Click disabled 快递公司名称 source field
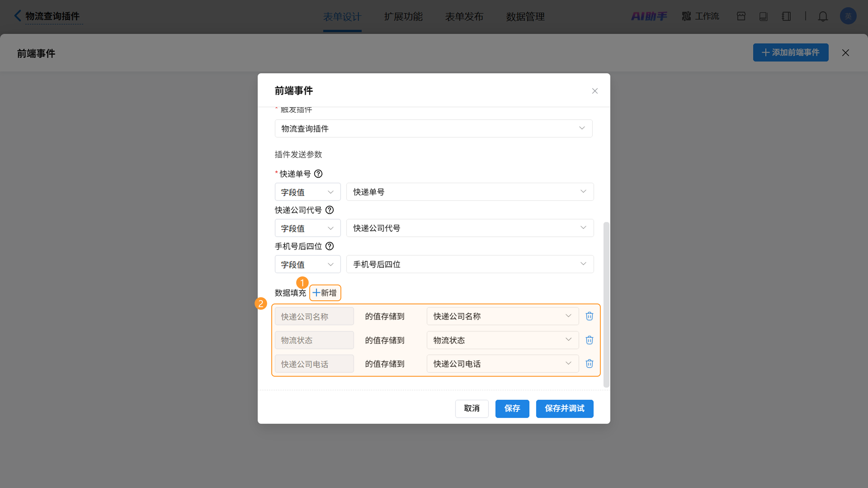This screenshot has width=868, height=488. pyautogui.click(x=314, y=316)
